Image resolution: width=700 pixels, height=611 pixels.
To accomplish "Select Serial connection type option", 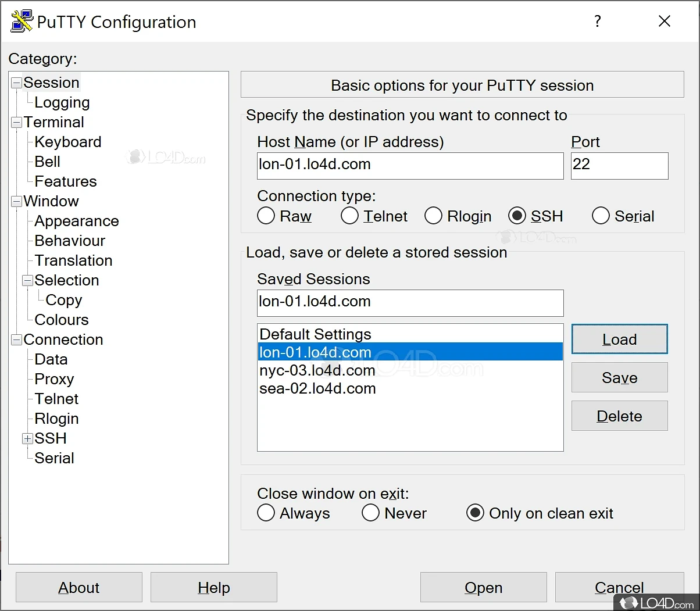I will 601,216.
